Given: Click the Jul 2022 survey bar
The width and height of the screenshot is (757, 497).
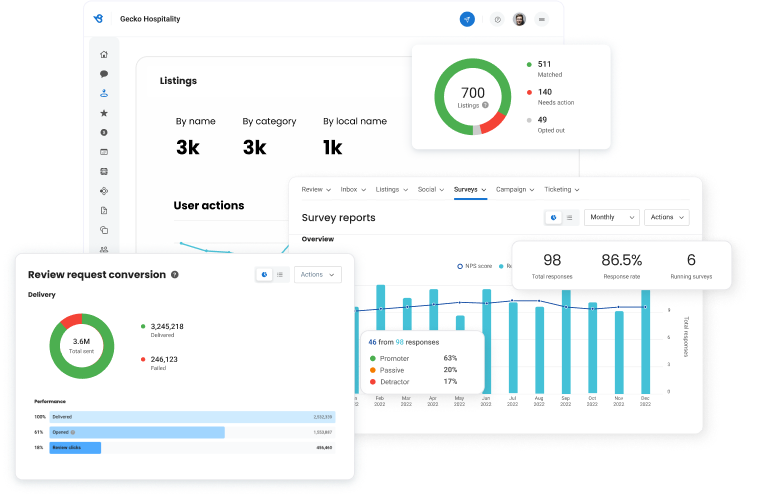Looking at the screenshot, I should [x=513, y=348].
